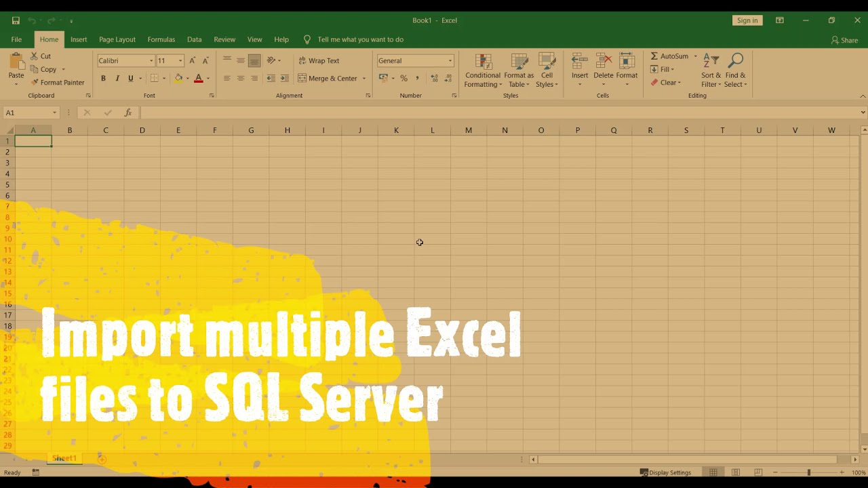Click the Save icon in Quick Access

16,20
